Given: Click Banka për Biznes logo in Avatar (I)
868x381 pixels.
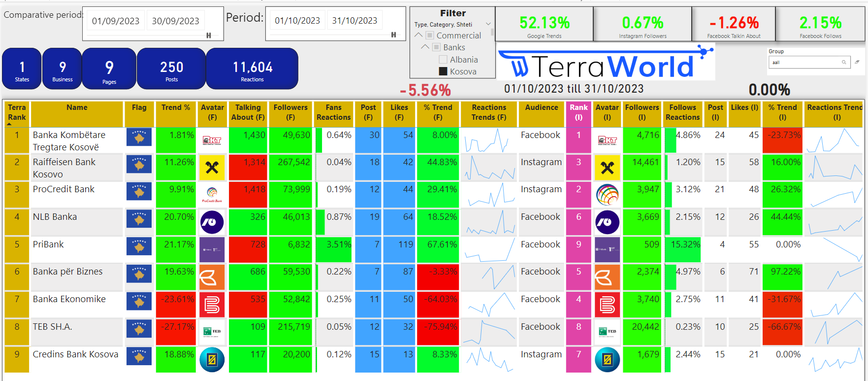Looking at the screenshot, I should 608,277.
